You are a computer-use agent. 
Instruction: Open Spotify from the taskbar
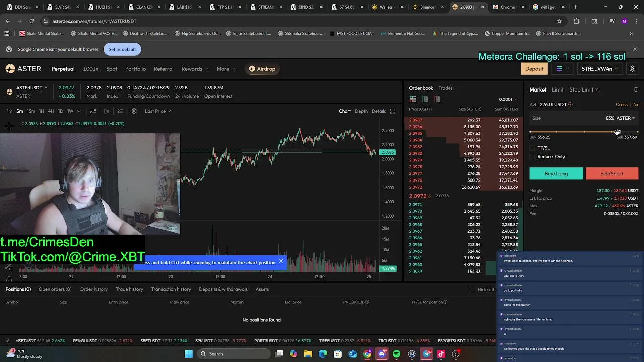(x=396, y=354)
